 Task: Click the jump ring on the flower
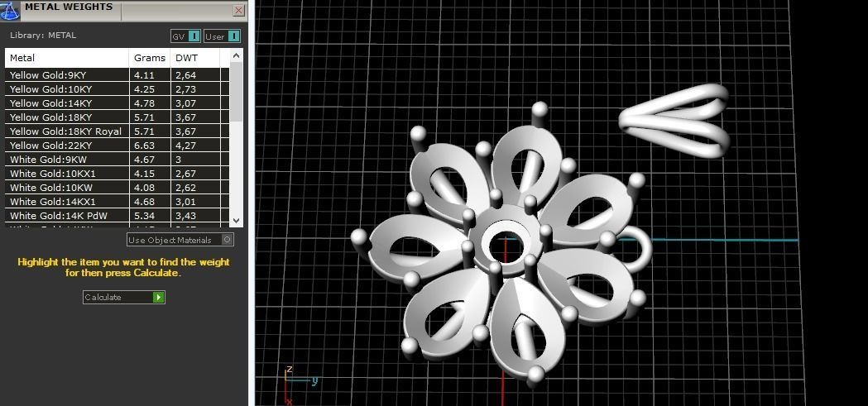pos(645,249)
